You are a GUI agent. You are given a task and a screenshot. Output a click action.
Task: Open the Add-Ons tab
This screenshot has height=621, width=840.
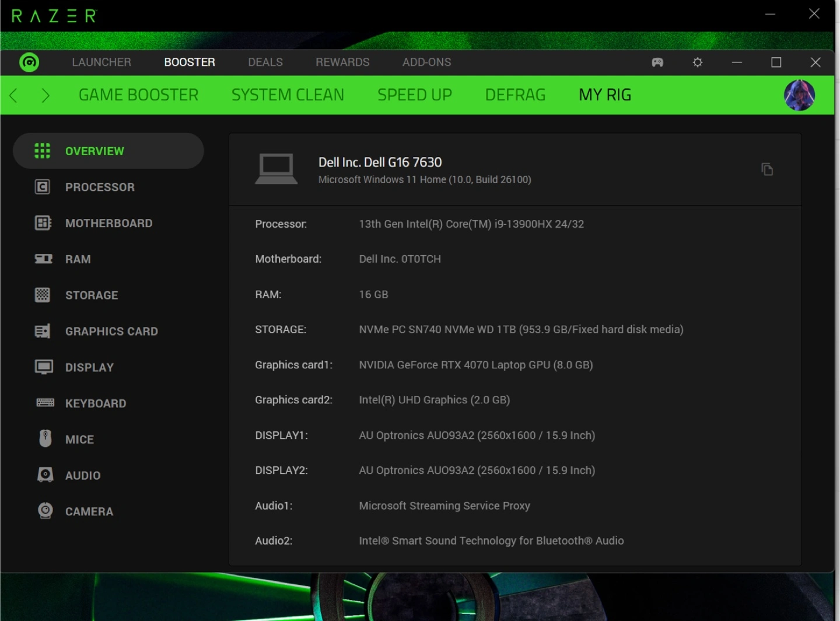[426, 62]
